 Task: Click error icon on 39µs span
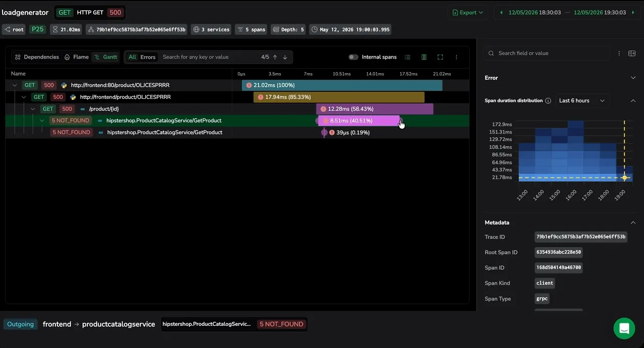click(332, 132)
